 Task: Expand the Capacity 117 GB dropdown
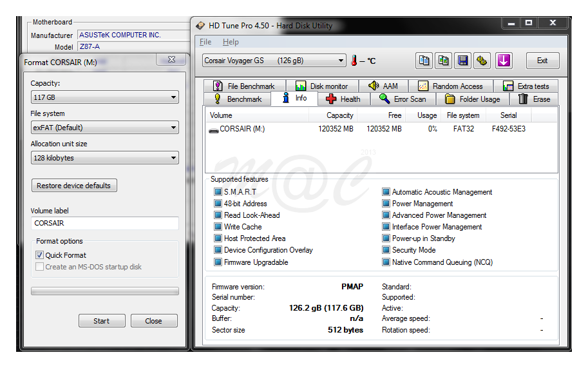tap(104, 97)
